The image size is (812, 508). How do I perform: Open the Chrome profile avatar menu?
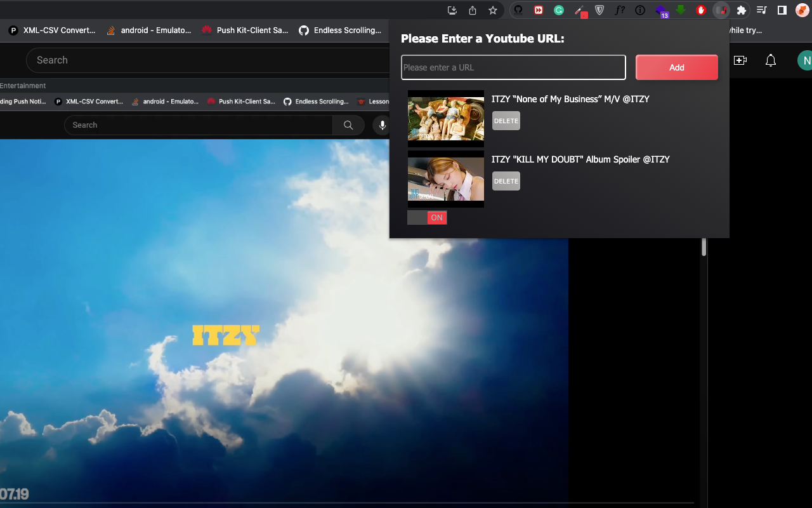801,10
